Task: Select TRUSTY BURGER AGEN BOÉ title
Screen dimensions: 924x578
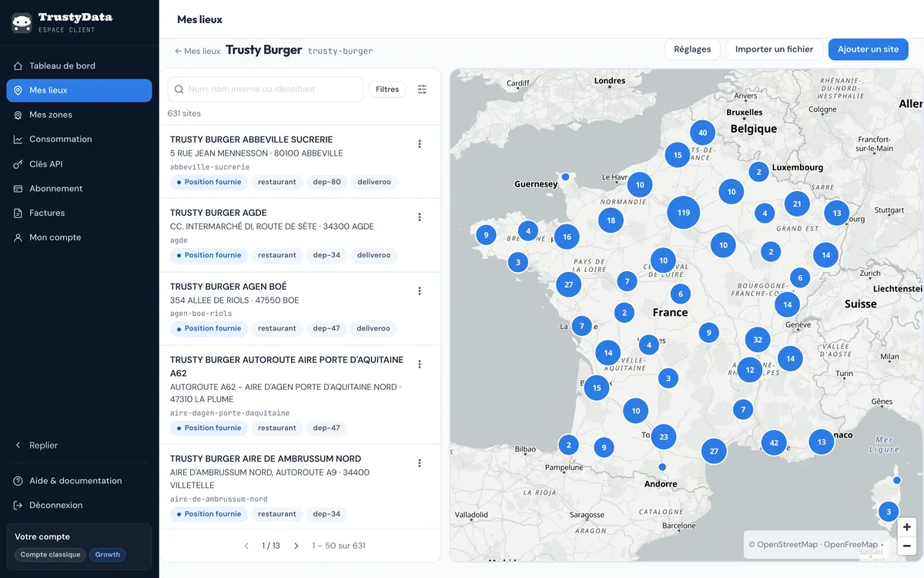Action: pyautogui.click(x=228, y=287)
